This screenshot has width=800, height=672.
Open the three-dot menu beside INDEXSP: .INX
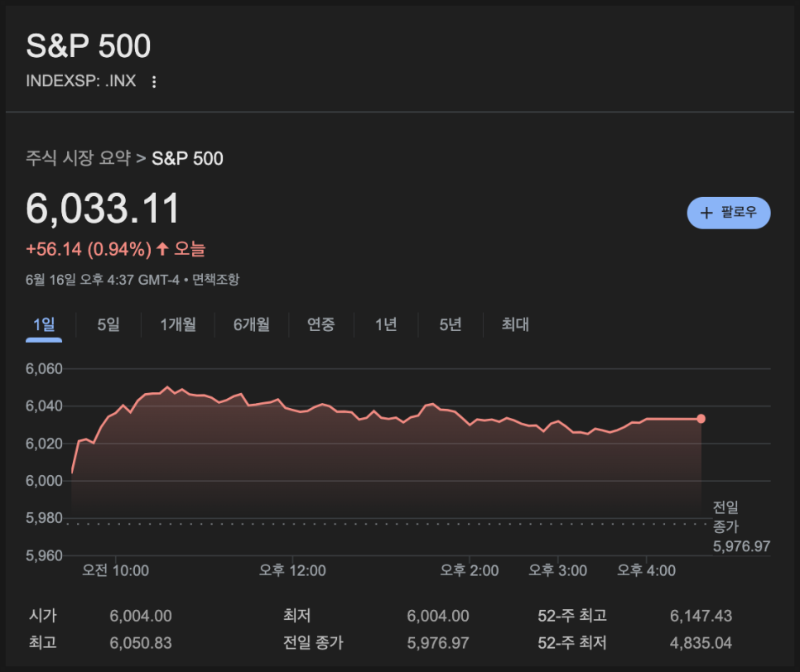click(154, 82)
